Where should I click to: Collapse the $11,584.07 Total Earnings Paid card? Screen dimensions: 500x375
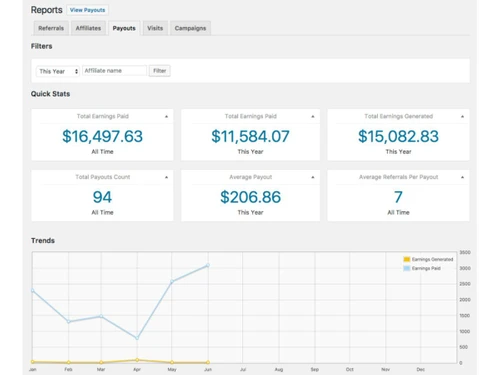[313, 117]
